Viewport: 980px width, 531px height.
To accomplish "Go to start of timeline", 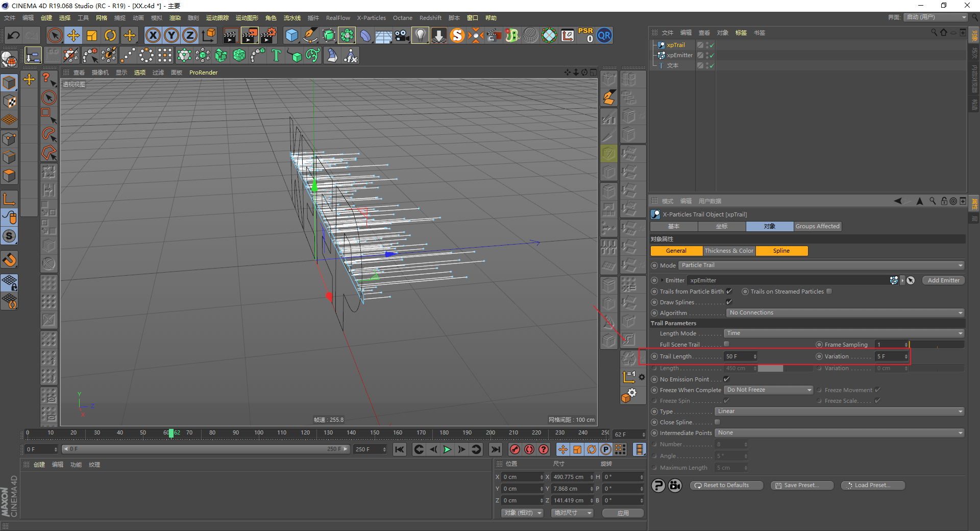I will coord(400,449).
